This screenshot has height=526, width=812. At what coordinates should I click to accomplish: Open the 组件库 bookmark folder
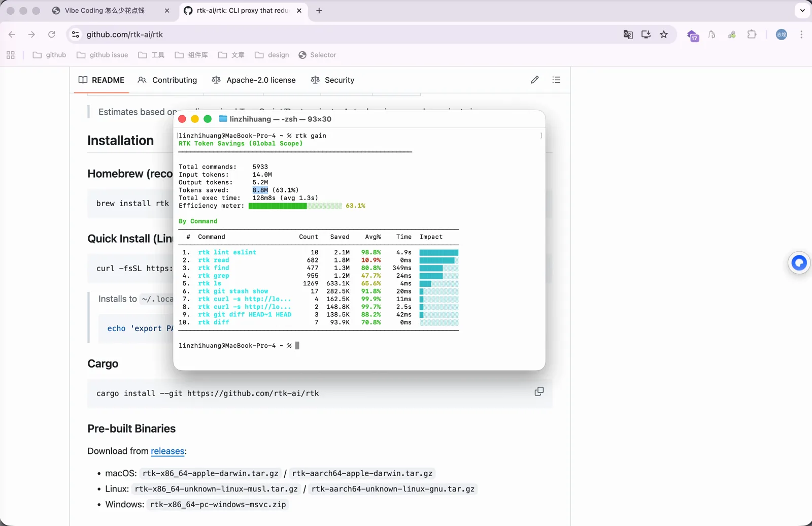click(x=191, y=55)
